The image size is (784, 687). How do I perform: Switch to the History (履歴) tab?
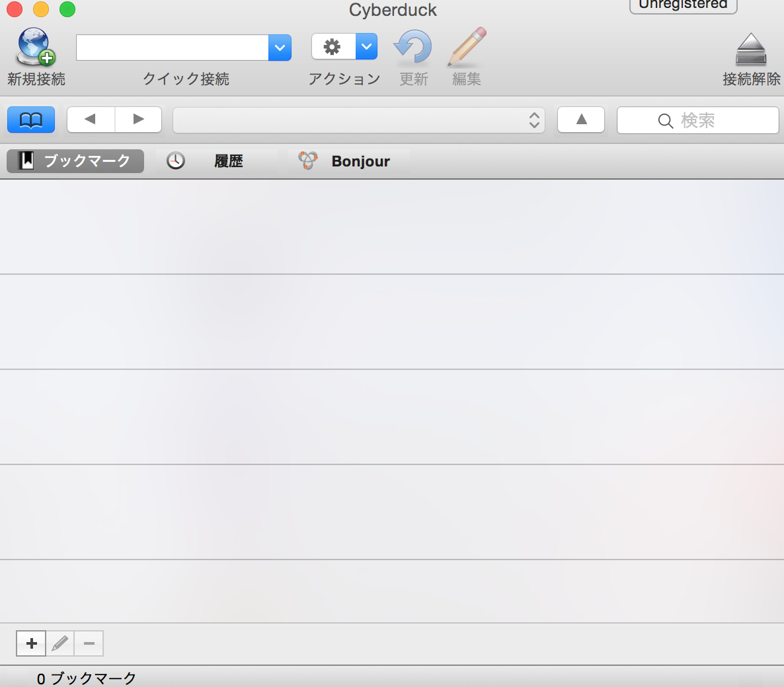click(217, 161)
